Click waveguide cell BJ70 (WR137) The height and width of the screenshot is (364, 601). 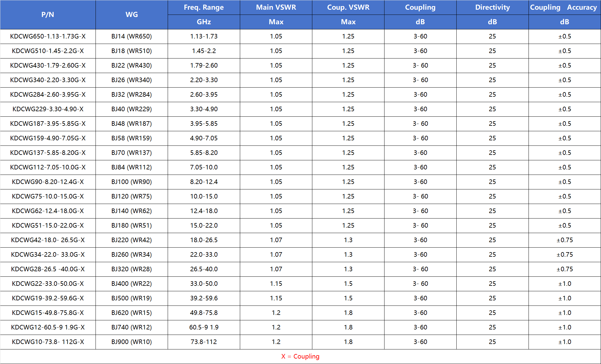pyautogui.click(x=132, y=153)
